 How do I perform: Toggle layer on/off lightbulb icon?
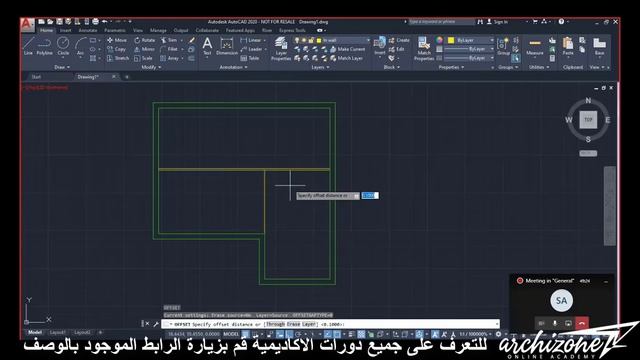point(297,40)
